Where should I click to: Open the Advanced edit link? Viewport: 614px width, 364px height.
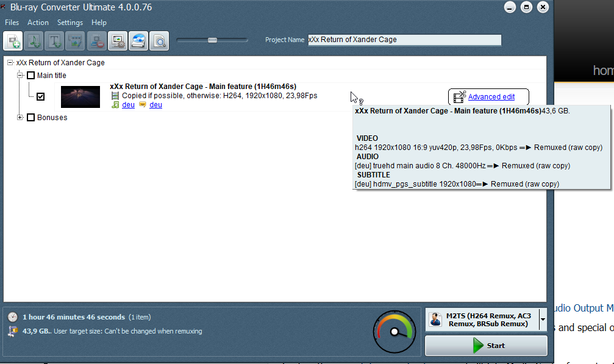[491, 97]
